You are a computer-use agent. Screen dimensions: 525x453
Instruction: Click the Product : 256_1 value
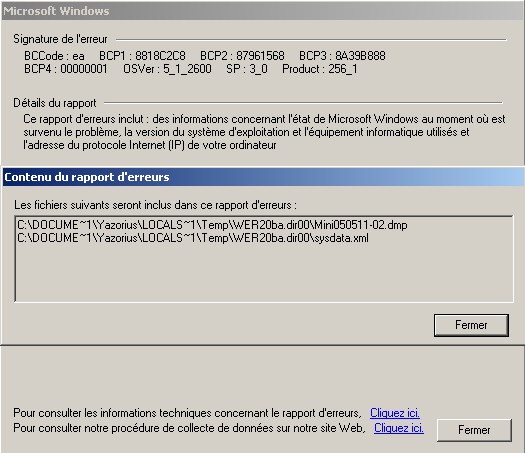tap(320, 69)
